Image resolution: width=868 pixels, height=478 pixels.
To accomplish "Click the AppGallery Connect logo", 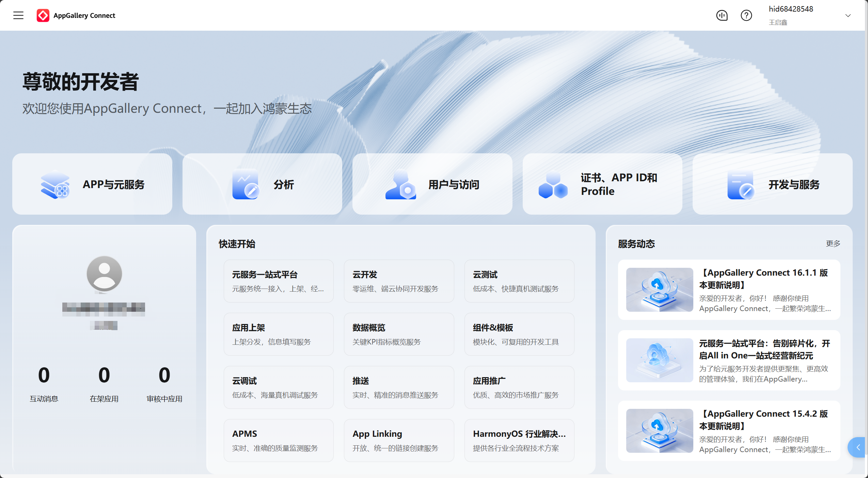I will pos(43,15).
